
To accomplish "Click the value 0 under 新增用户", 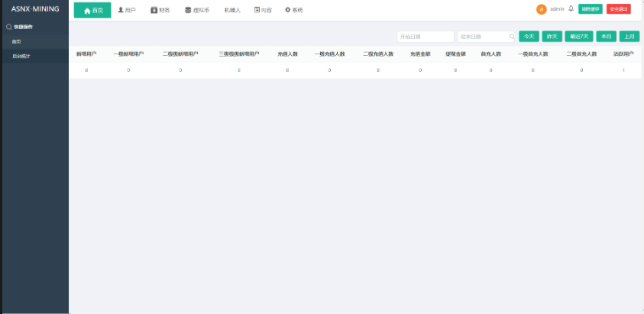I will 86,70.
